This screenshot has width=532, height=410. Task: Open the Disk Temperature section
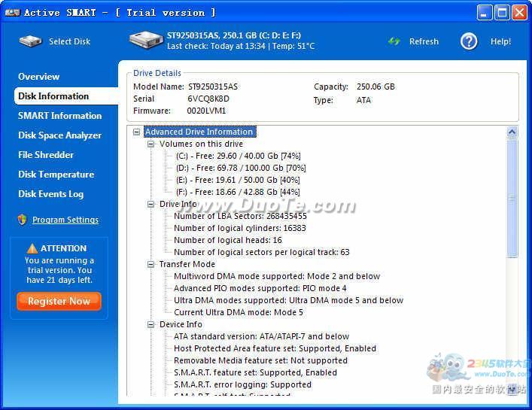point(56,175)
